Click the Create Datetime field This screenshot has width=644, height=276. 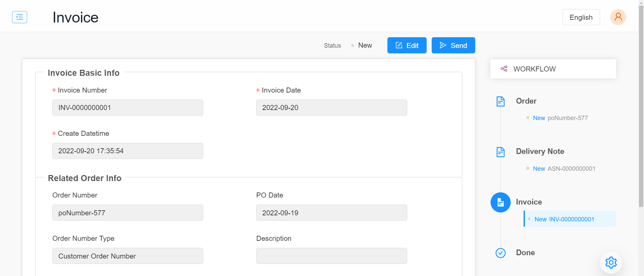coord(128,151)
